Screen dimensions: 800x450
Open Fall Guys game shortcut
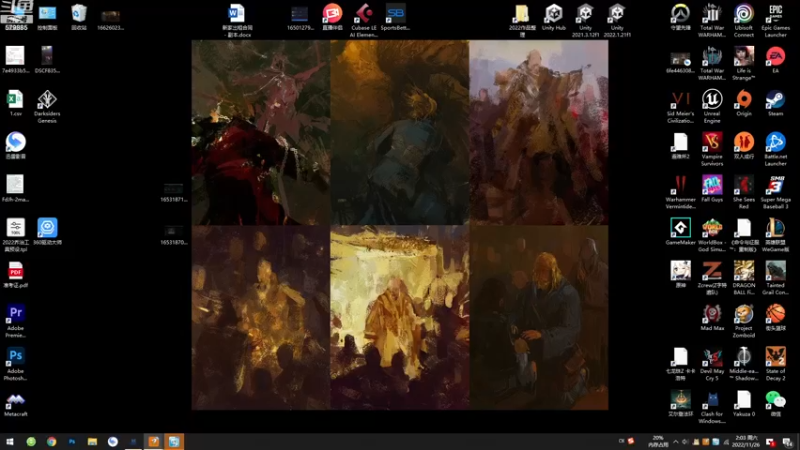pos(712,189)
